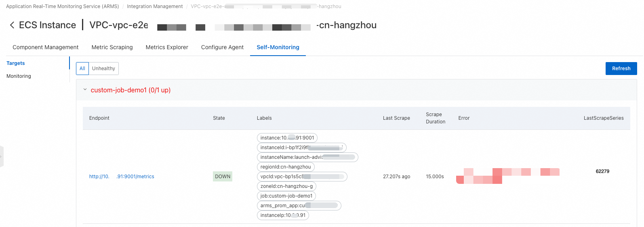Viewport: 644px width, 227px height.
Task: Click the custom-job-demo1 (0/1 up) heading
Action: 130,90
